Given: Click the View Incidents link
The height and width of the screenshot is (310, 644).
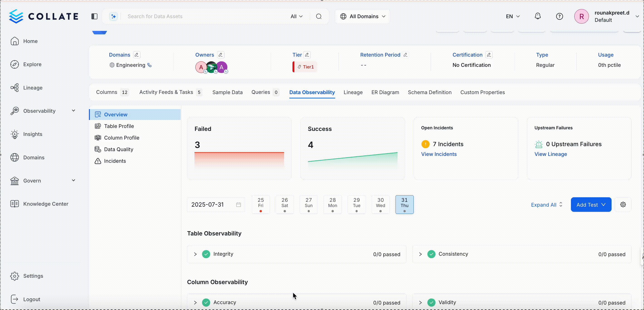Looking at the screenshot, I should coord(439,154).
